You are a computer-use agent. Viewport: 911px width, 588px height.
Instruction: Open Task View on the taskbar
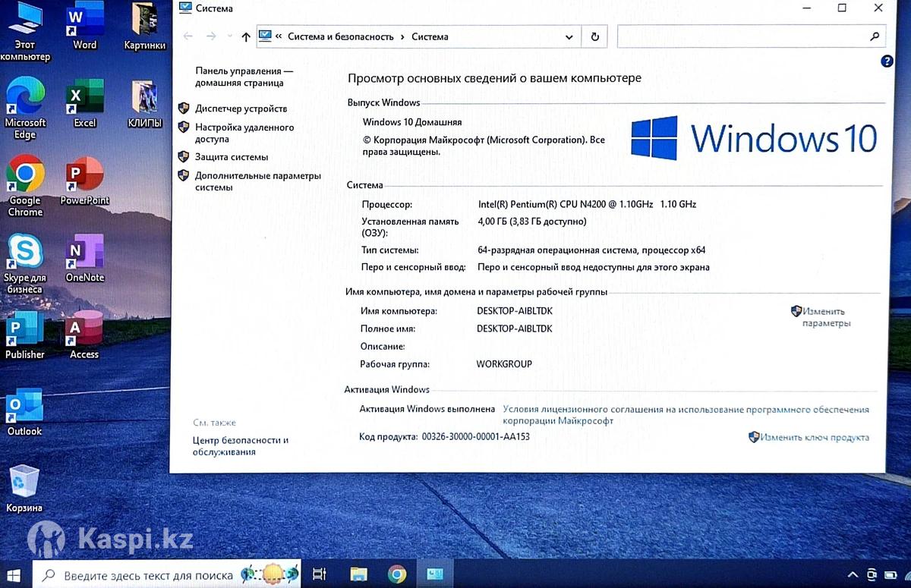[x=320, y=574]
